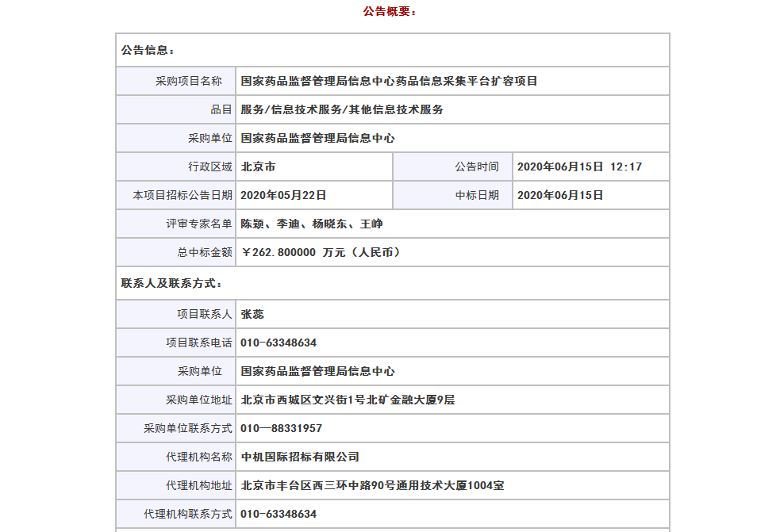This screenshot has width=780, height=532.
Task: Click the 公告概要 heading
Action: pos(390,11)
